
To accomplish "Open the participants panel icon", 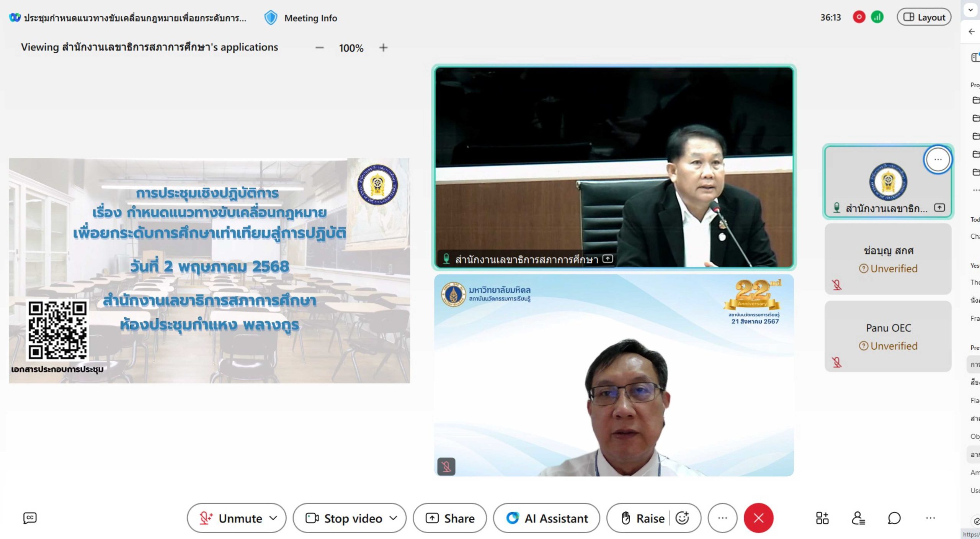I will (858, 518).
